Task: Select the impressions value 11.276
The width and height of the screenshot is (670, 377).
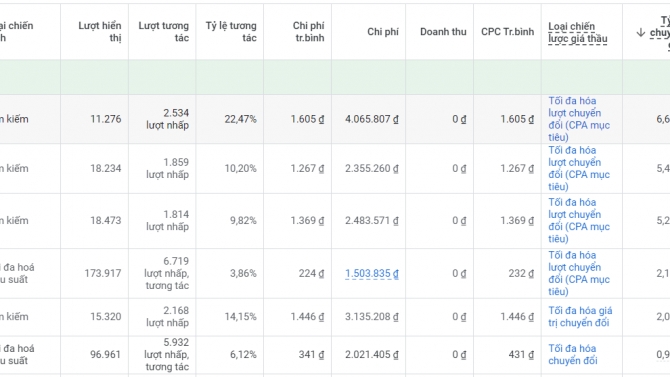Action: pyautogui.click(x=106, y=119)
